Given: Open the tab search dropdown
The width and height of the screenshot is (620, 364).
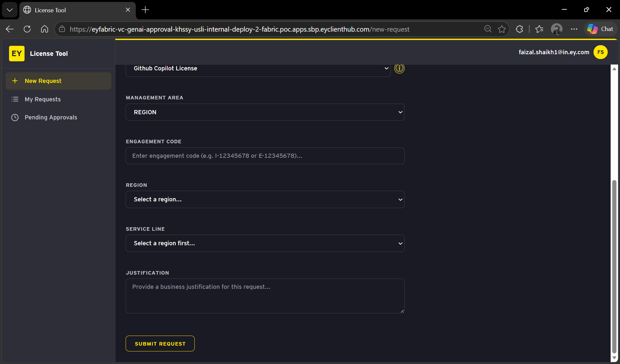Looking at the screenshot, I should [10, 10].
